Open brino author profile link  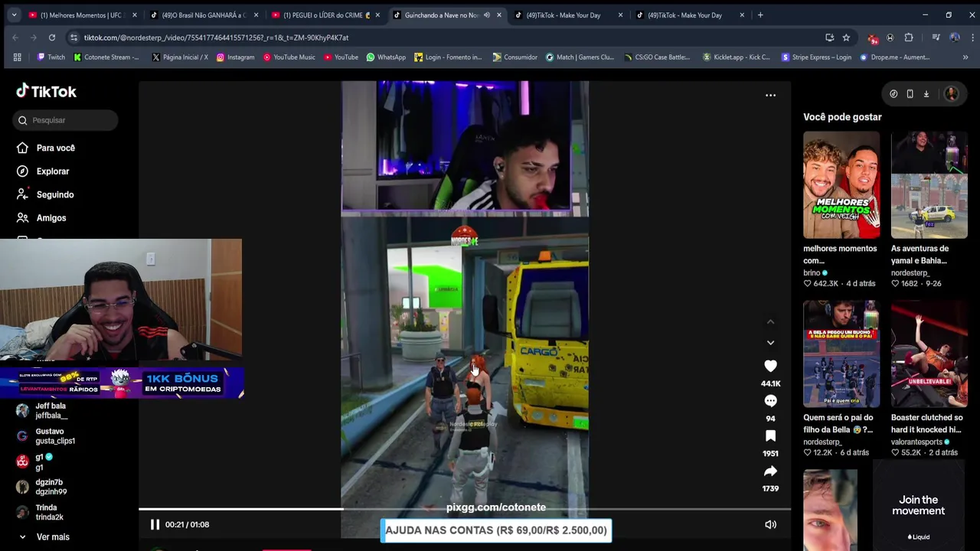pyautogui.click(x=812, y=272)
